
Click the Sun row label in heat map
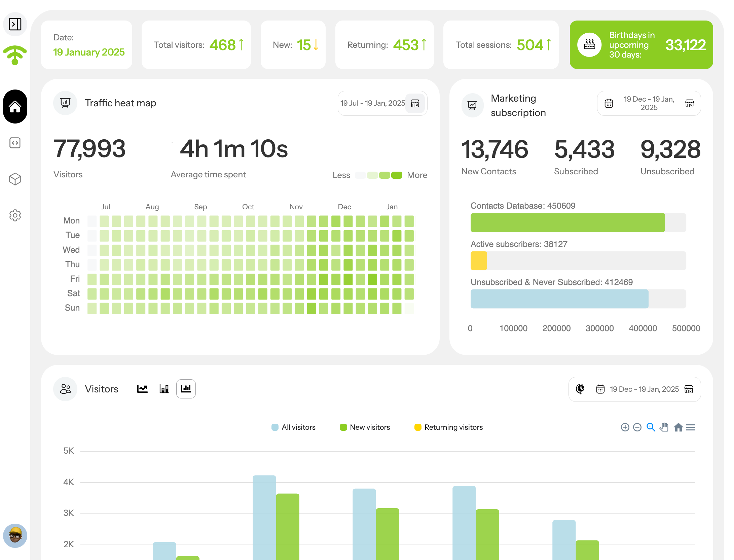pos(72,308)
